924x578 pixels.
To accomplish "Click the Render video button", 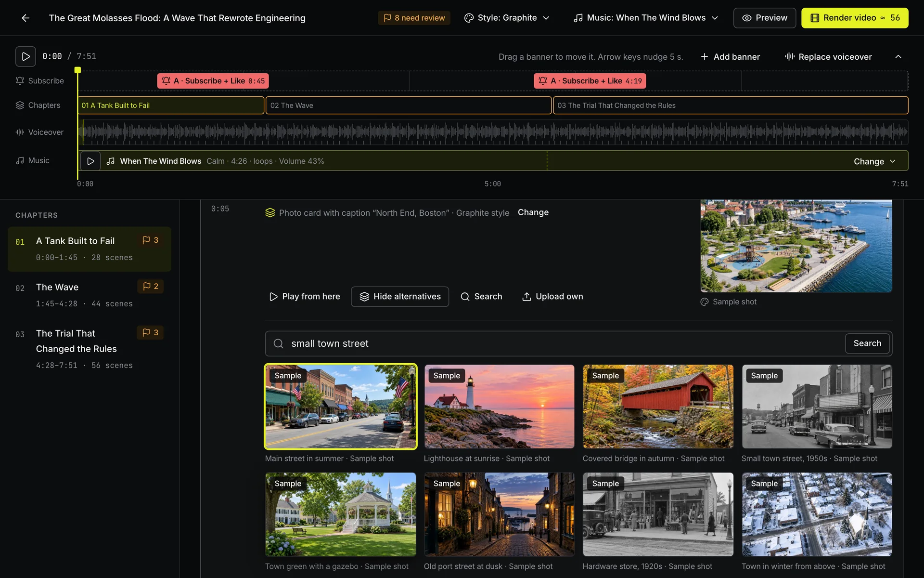I will [855, 18].
